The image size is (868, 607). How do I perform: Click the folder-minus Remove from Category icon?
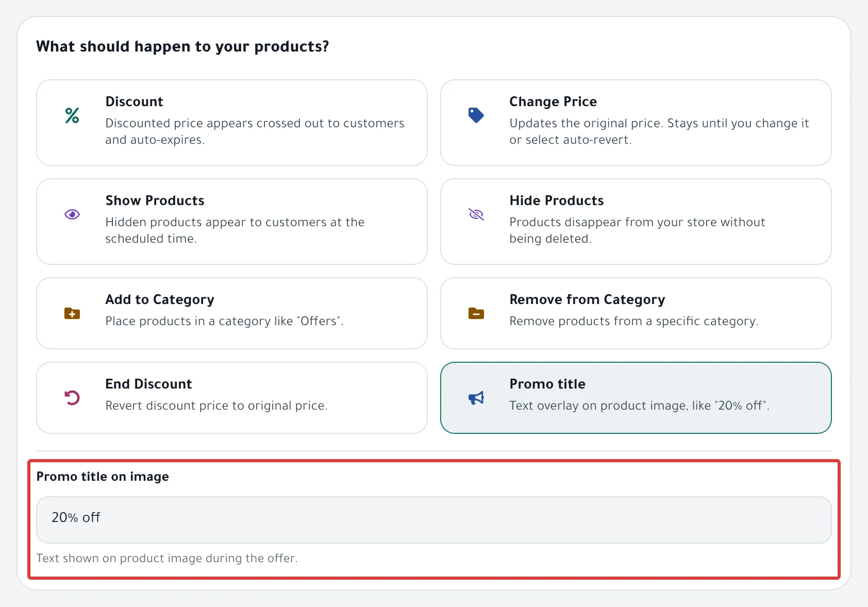pos(476,313)
